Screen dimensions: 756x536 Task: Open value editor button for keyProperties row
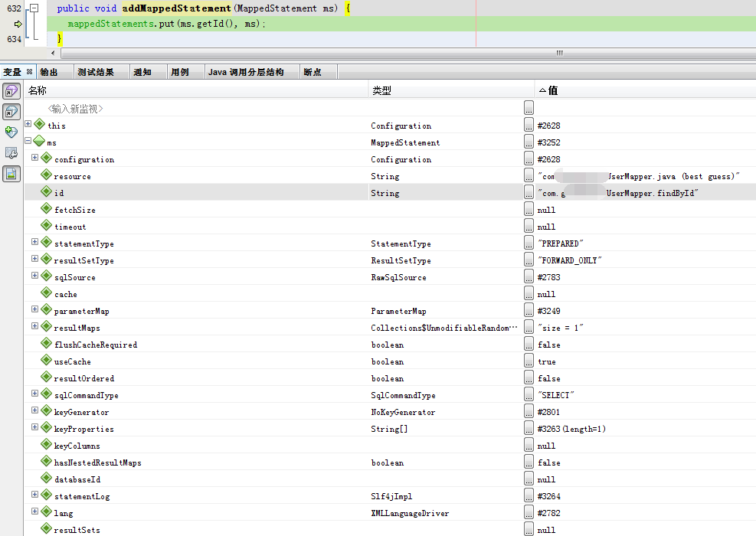(x=529, y=428)
